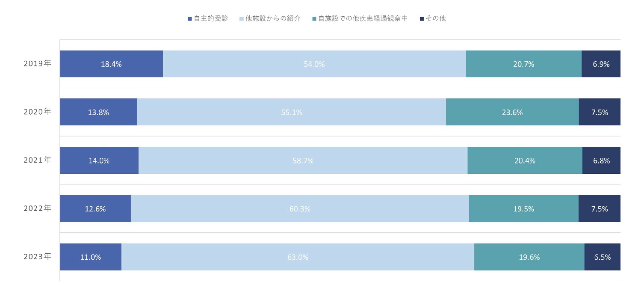
Task: Click the 他施設からの紹介 legend color swatch
Action: pos(242,19)
